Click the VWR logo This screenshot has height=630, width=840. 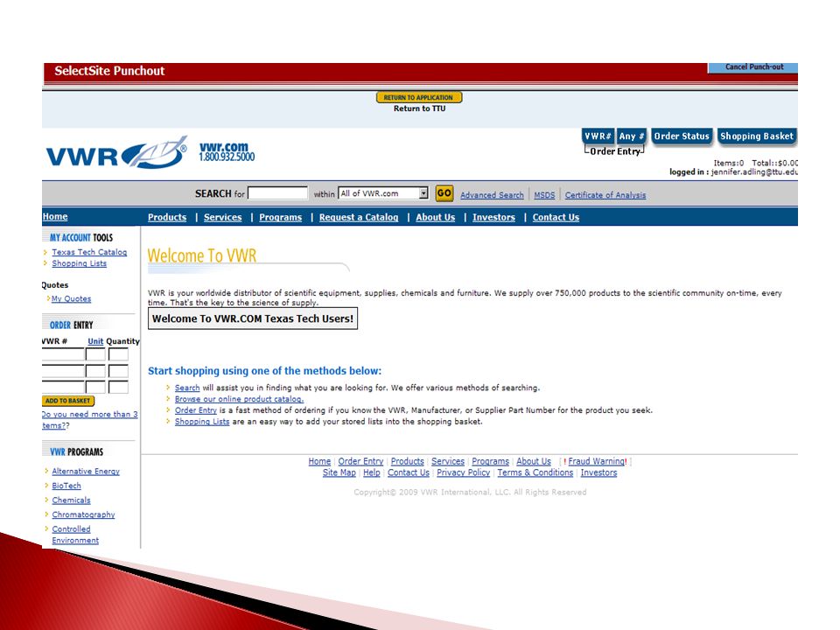[x=116, y=154]
